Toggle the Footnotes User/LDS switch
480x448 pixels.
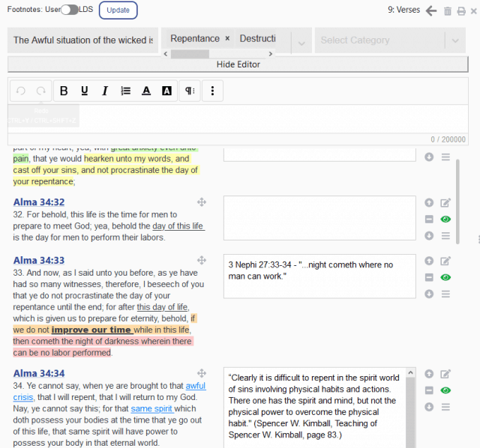tap(70, 10)
